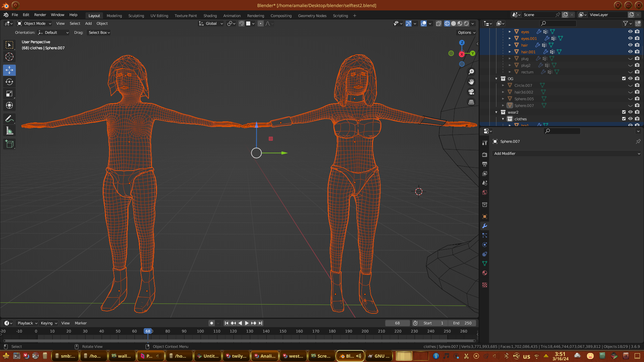Hide the eyes object in the outliner
The height and width of the screenshot is (362, 644).
pyautogui.click(x=630, y=32)
